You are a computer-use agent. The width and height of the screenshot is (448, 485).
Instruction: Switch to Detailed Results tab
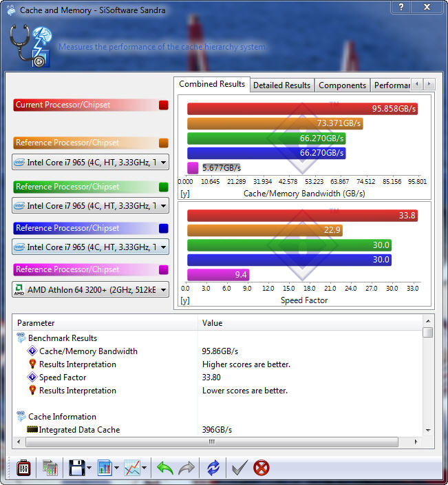281,85
